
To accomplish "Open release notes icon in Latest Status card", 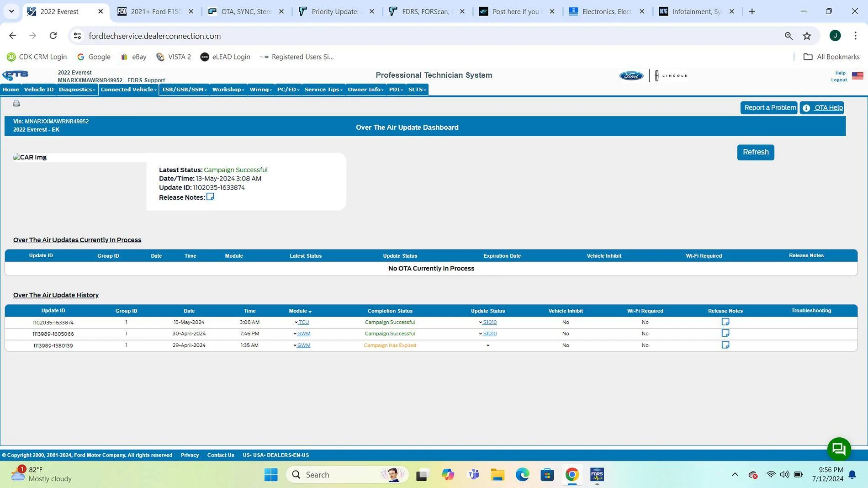I will pos(210,197).
